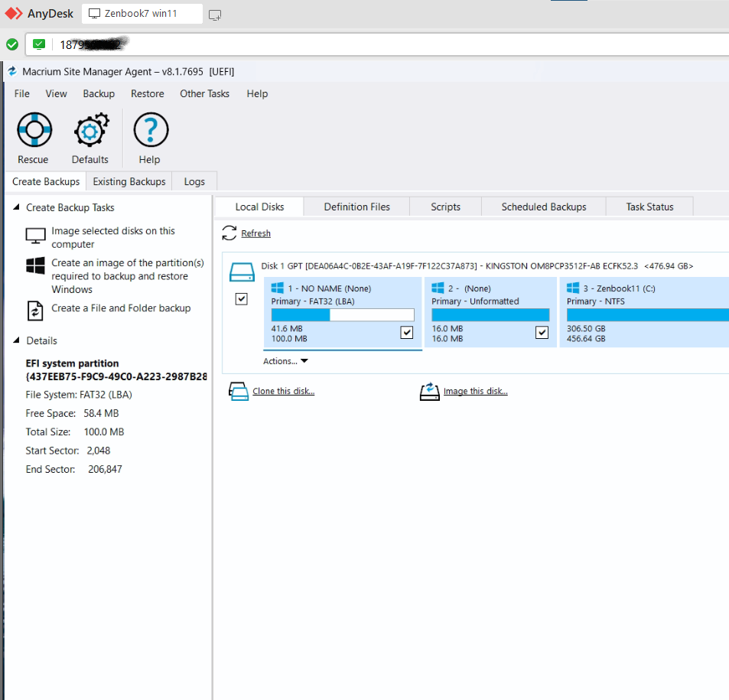The image size is (729, 700).
Task: Click the Disk 1 drive icon
Action: (x=242, y=272)
